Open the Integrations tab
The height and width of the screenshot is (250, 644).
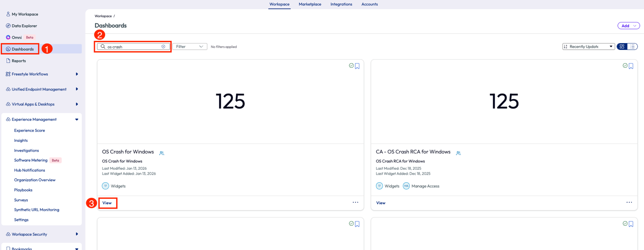(x=341, y=4)
